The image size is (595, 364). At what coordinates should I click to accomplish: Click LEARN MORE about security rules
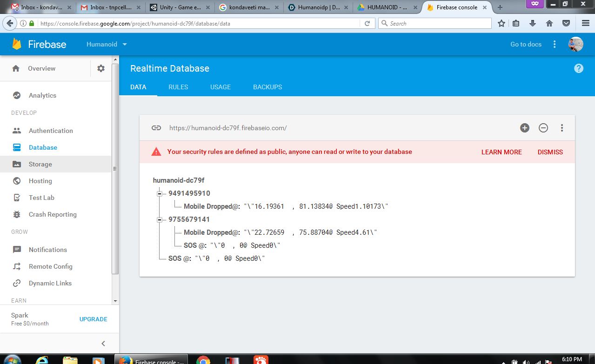click(x=501, y=152)
